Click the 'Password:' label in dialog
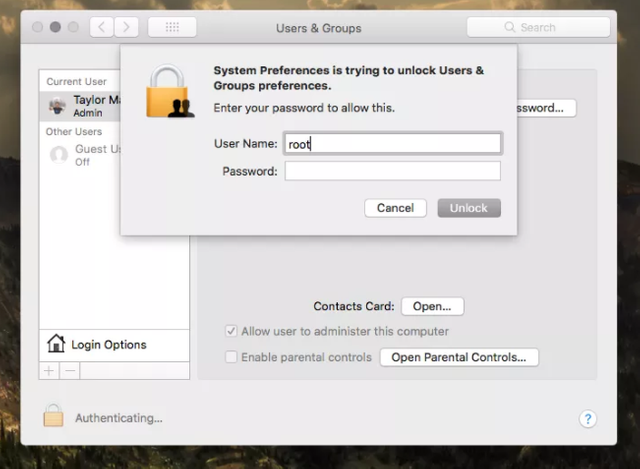640x469 pixels. (250, 171)
